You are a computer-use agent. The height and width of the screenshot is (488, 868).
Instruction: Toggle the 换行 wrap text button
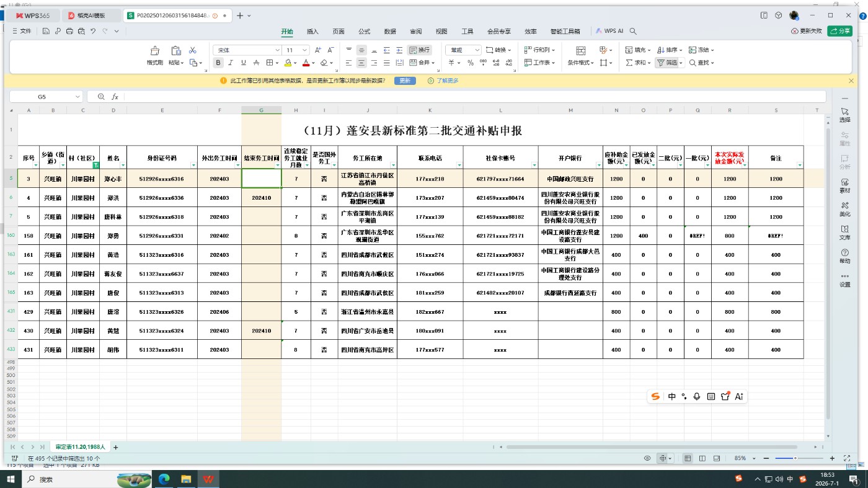(x=420, y=50)
